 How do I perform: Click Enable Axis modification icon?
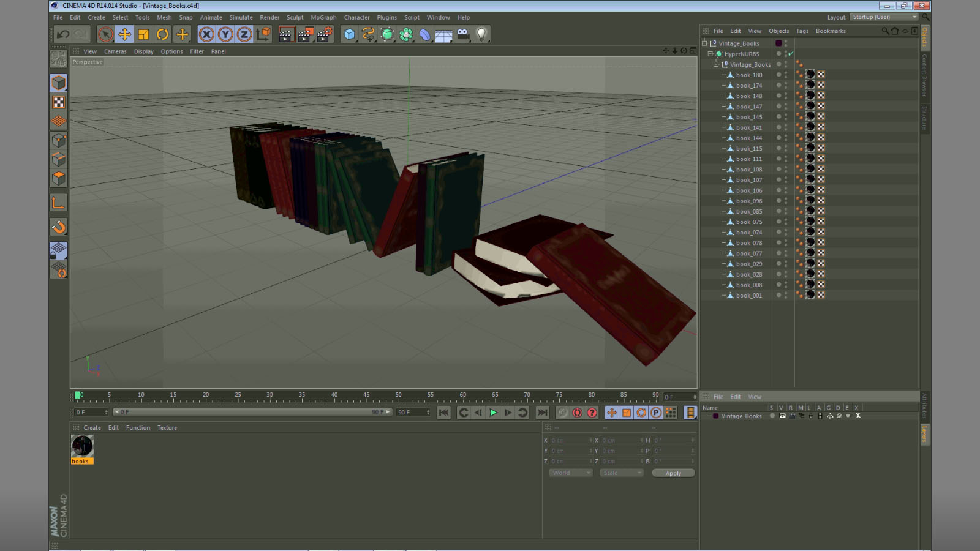[x=59, y=203]
